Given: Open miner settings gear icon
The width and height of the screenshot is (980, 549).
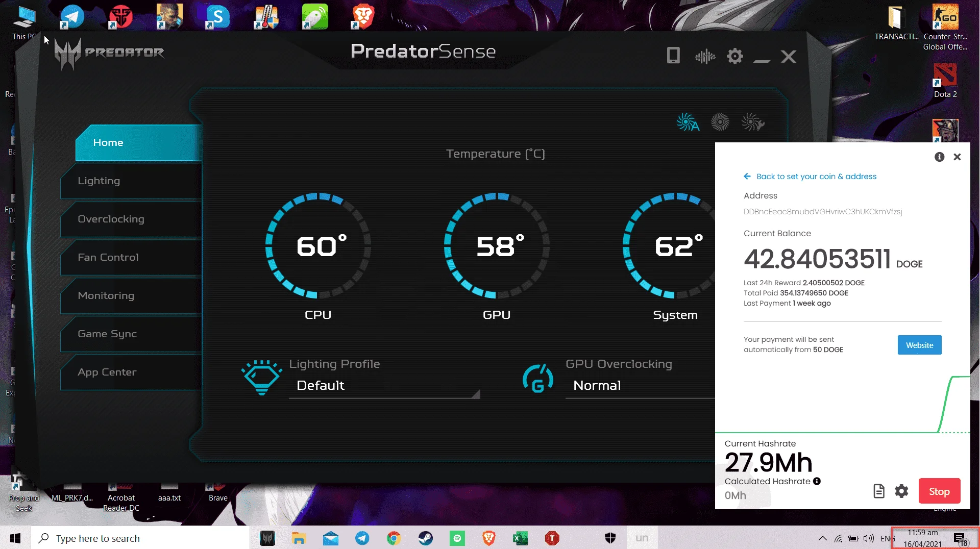Looking at the screenshot, I should point(901,491).
